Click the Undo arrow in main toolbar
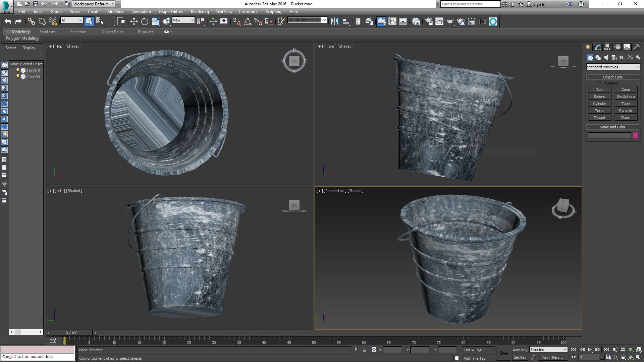Image resolution: width=644 pixels, height=362 pixels. [8, 21]
